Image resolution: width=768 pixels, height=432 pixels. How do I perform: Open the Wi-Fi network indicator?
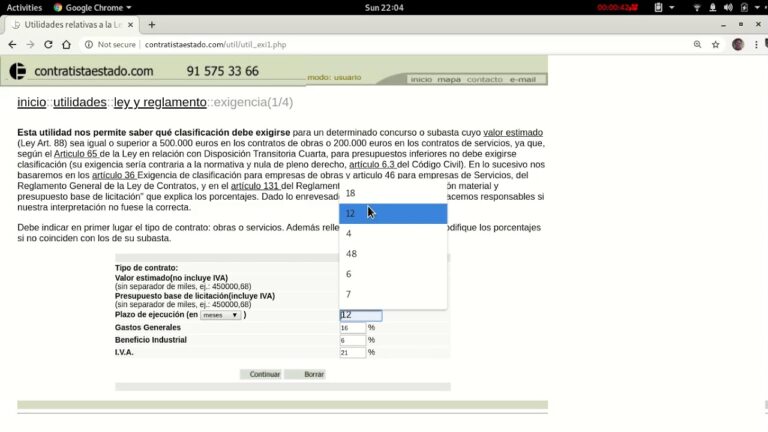pyautogui.click(x=696, y=7)
